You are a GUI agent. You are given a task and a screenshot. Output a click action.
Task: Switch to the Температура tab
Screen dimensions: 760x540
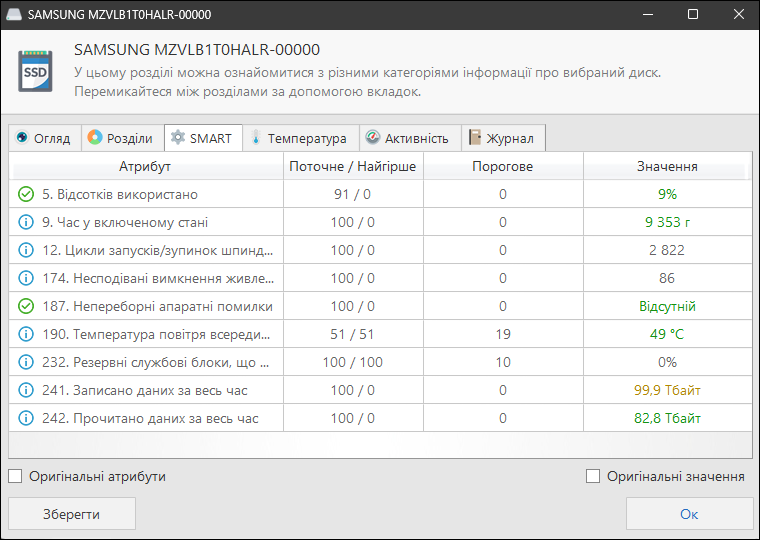pyautogui.click(x=298, y=138)
